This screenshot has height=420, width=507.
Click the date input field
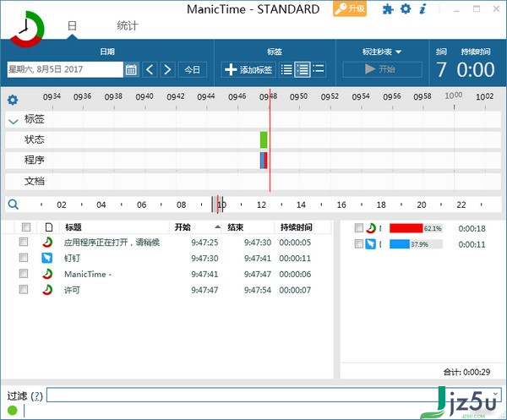pyautogui.click(x=65, y=69)
